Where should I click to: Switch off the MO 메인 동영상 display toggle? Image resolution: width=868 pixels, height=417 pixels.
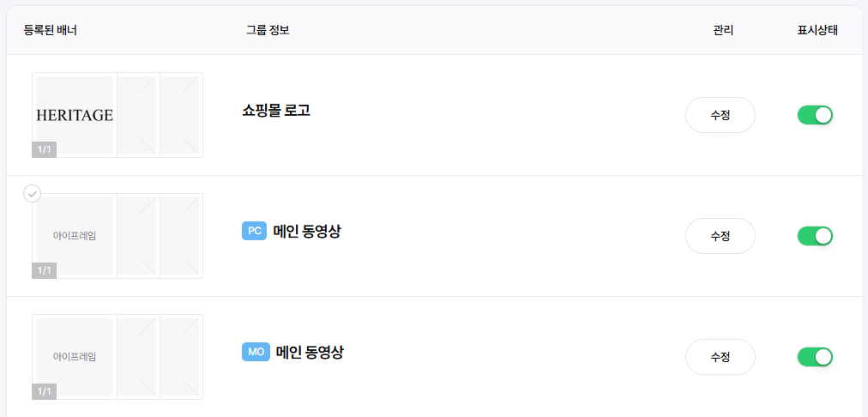pos(815,357)
